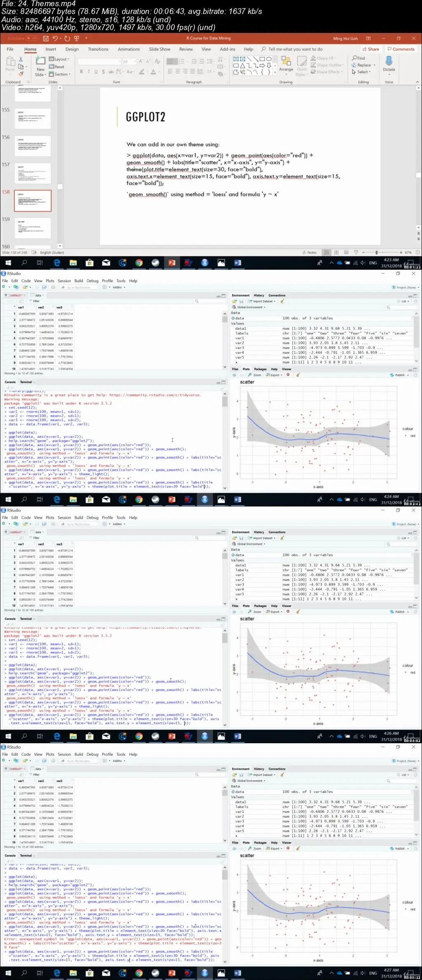Clear environment broom icon in 4:24 AM RStudio frame

(282, 301)
